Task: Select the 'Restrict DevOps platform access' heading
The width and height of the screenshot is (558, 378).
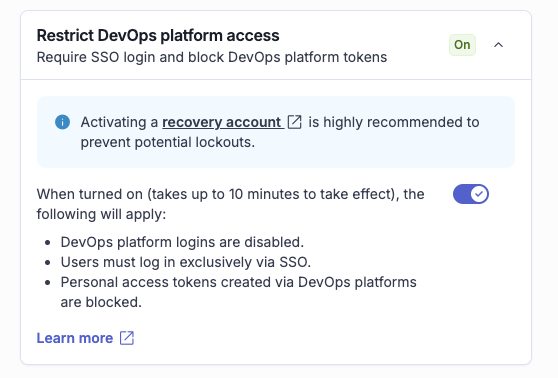Action: click(158, 35)
